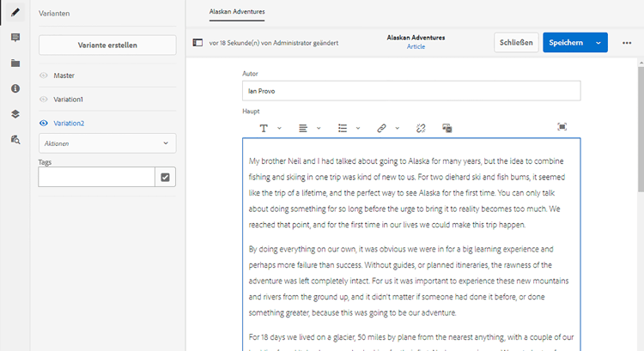
Task: Open the bullet list icon
Action: [x=343, y=128]
